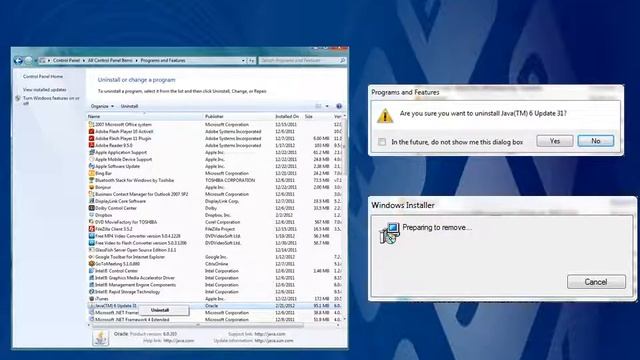
Task: Select the Java(TM) 6 Update 31 row
Action: pyautogui.click(x=215, y=306)
